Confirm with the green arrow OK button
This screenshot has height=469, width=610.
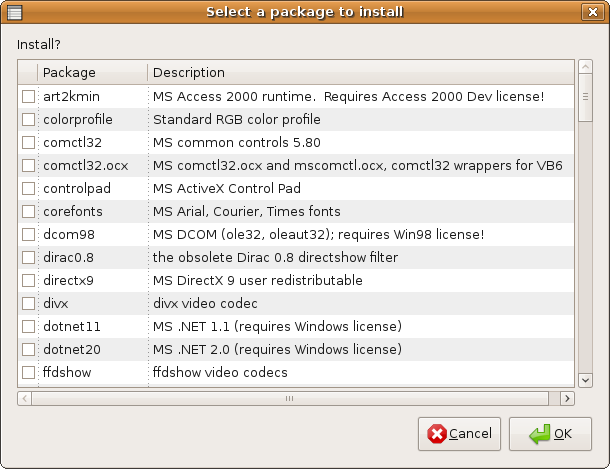pyautogui.click(x=550, y=434)
